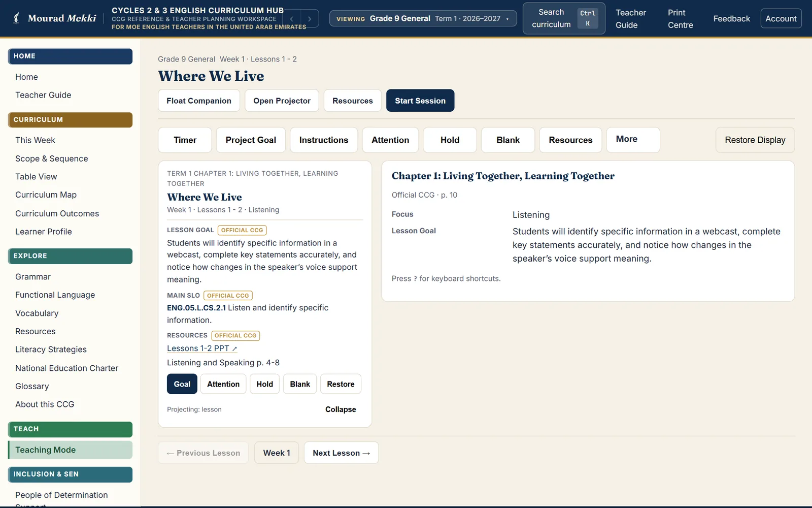The width and height of the screenshot is (812, 508).
Task: Open Literacy Strategies
Action: [51, 350]
